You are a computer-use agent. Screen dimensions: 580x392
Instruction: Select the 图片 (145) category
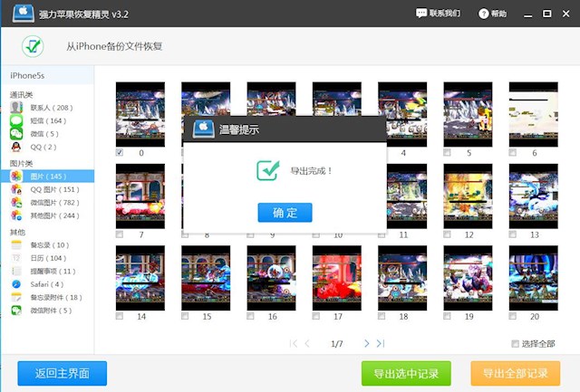pyautogui.click(x=47, y=177)
